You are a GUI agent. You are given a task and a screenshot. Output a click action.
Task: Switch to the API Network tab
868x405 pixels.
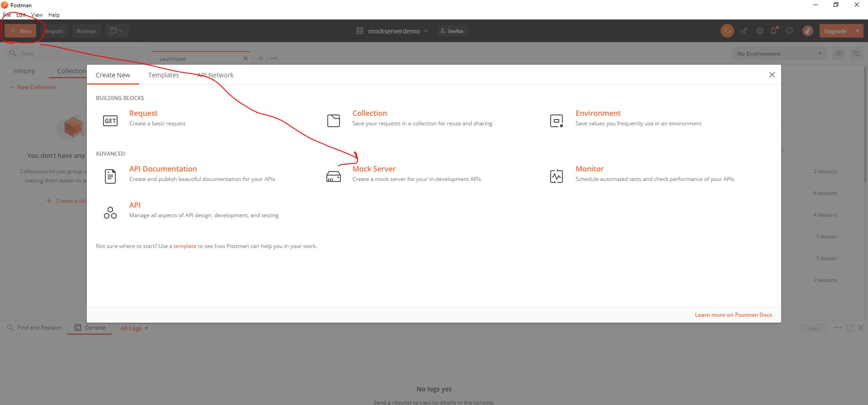[x=215, y=75]
